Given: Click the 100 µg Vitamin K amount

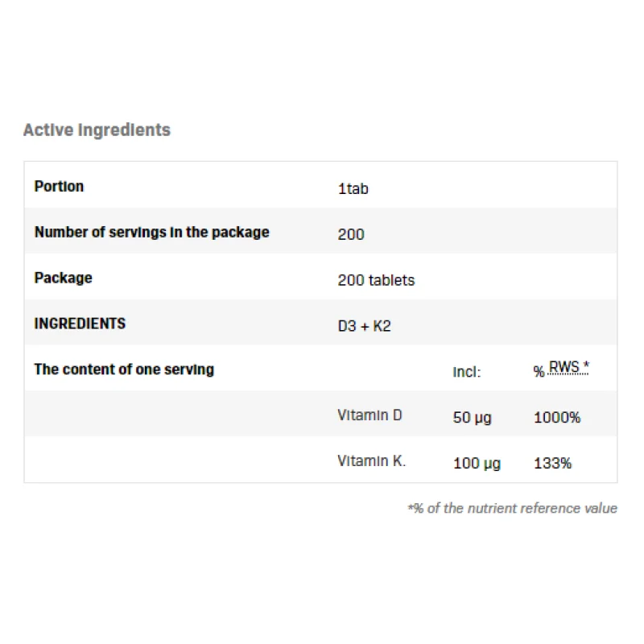Looking at the screenshot, I should pos(477,464).
